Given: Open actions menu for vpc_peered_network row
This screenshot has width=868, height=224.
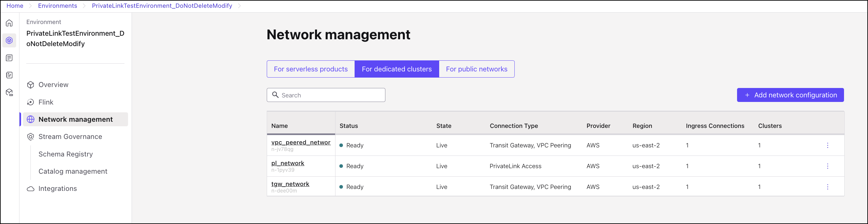Looking at the screenshot, I should (x=827, y=145).
